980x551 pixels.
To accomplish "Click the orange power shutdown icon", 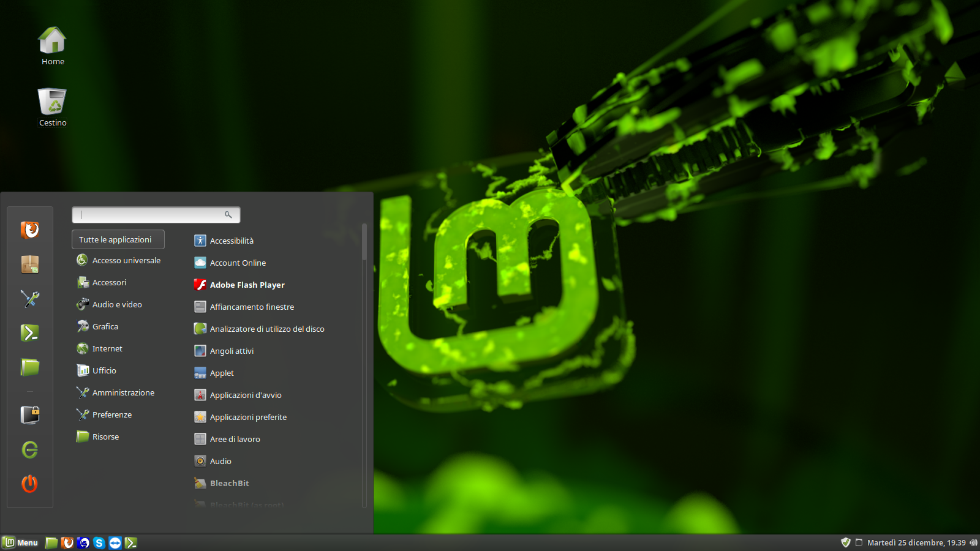I will (x=29, y=484).
